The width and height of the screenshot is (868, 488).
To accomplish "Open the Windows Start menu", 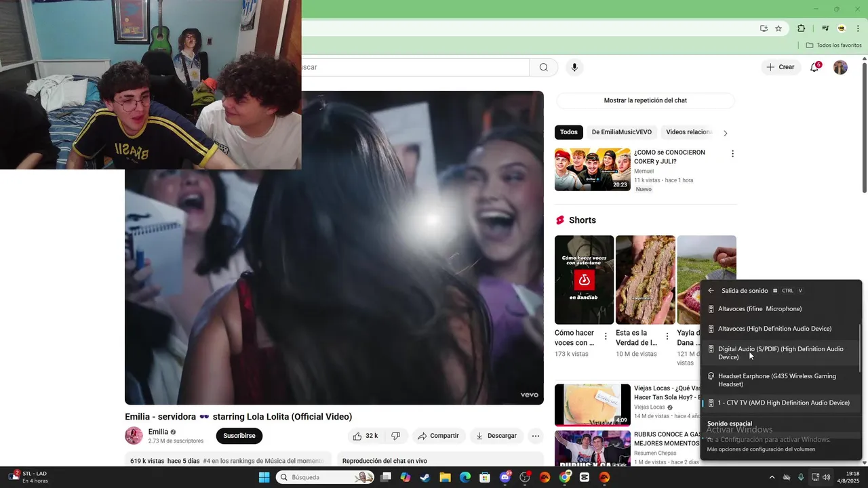I will click(264, 477).
